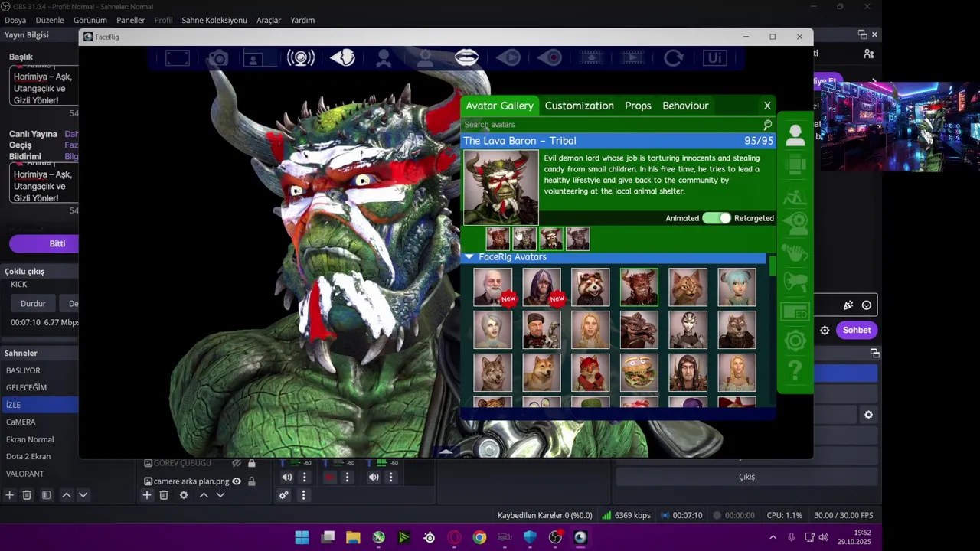Click the Durdur streaming button
The image size is (980, 551).
(33, 304)
